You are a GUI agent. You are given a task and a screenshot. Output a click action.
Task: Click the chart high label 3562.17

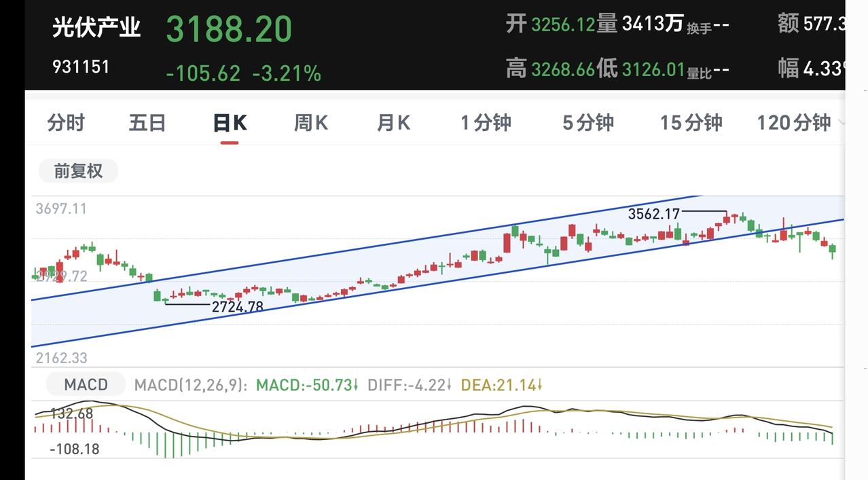click(653, 214)
